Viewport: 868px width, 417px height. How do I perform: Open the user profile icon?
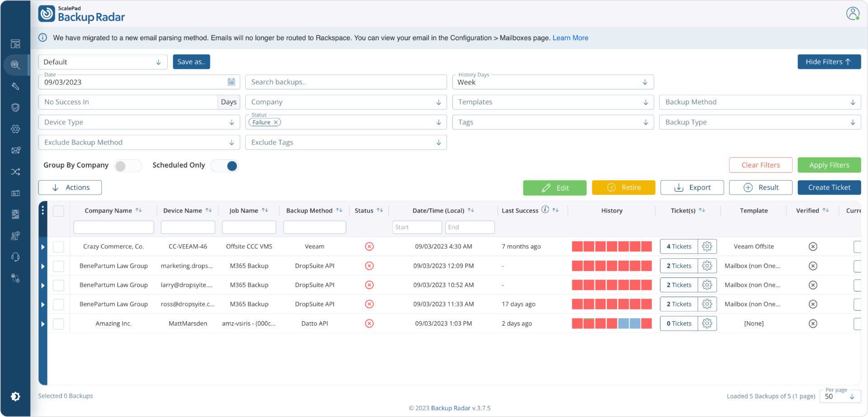tap(853, 14)
